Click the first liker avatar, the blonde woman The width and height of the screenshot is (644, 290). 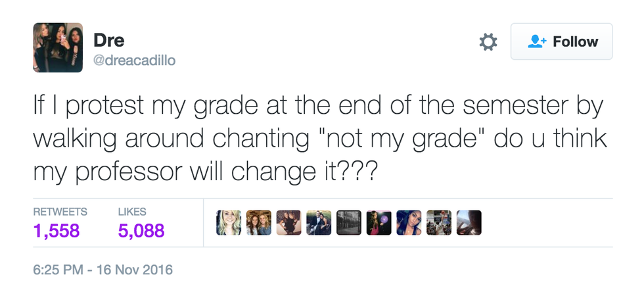click(x=228, y=223)
